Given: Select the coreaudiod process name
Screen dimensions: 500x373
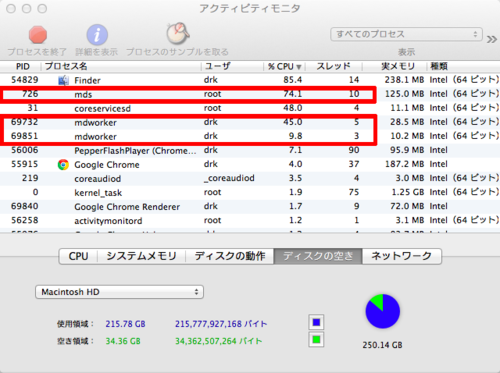Looking at the screenshot, I should point(97,179).
